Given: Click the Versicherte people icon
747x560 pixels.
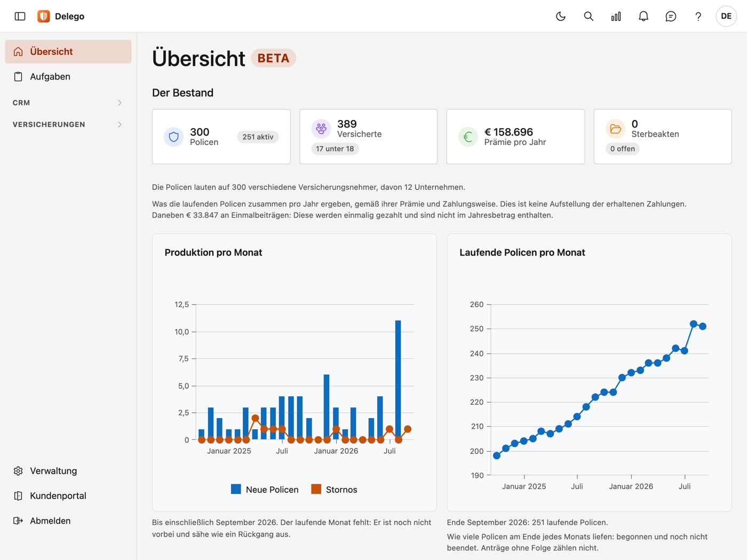Looking at the screenshot, I should tap(321, 129).
